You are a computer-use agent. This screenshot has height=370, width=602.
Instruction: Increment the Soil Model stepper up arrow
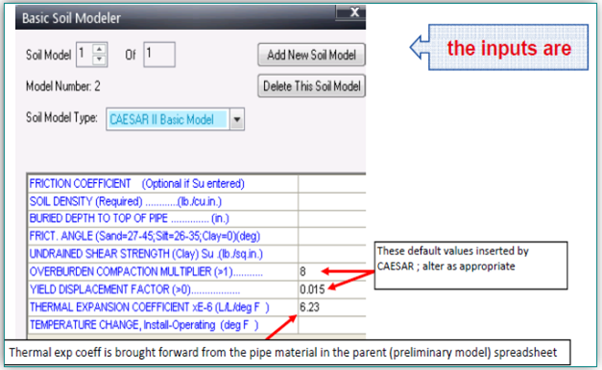(x=99, y=49)
